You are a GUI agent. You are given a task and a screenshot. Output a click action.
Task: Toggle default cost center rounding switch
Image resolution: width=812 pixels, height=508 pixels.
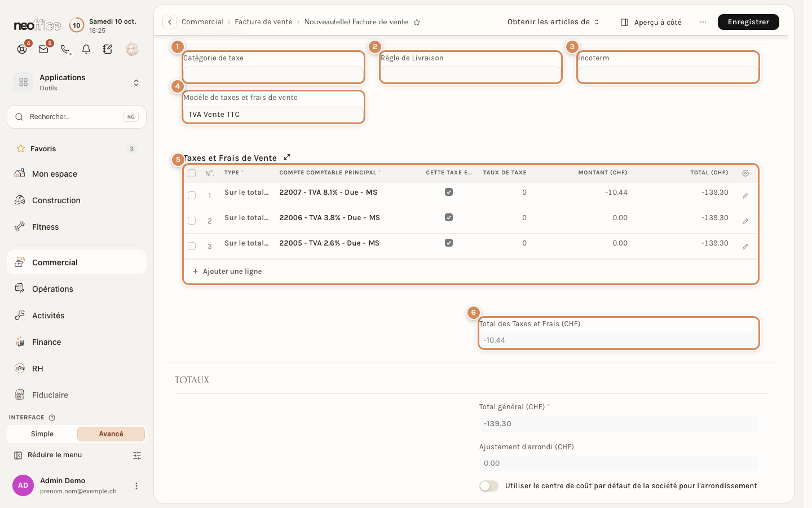pos(489,486)
